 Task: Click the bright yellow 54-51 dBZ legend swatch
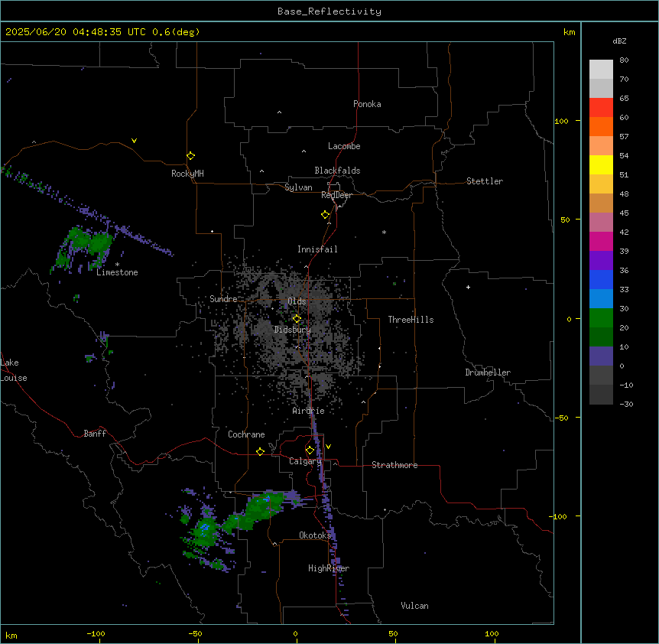pos(601,165)
